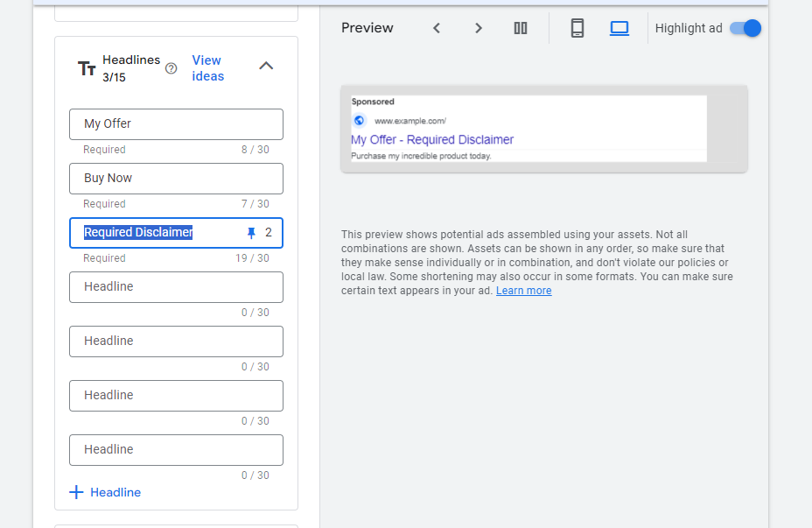Click the Headline button to add one
This screenshot has width=812, height=528.
(115, 492)
